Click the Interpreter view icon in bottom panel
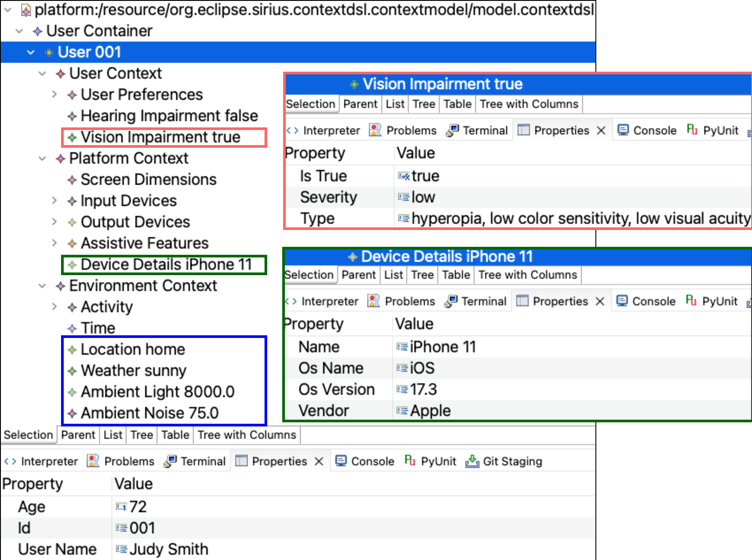Screen dimensions: 752x560 click(x=10, y=461)
